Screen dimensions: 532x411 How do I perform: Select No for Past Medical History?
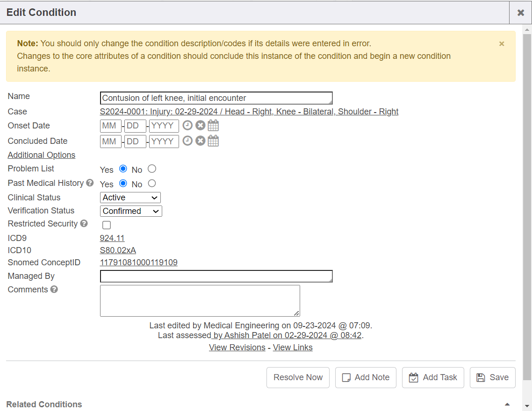click(x=152, y=184)
